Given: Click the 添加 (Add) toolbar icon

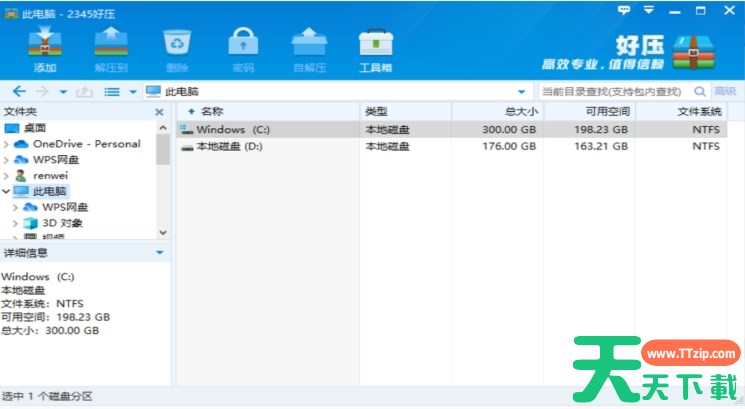Looking at the screenshot, I should (45, 47).
